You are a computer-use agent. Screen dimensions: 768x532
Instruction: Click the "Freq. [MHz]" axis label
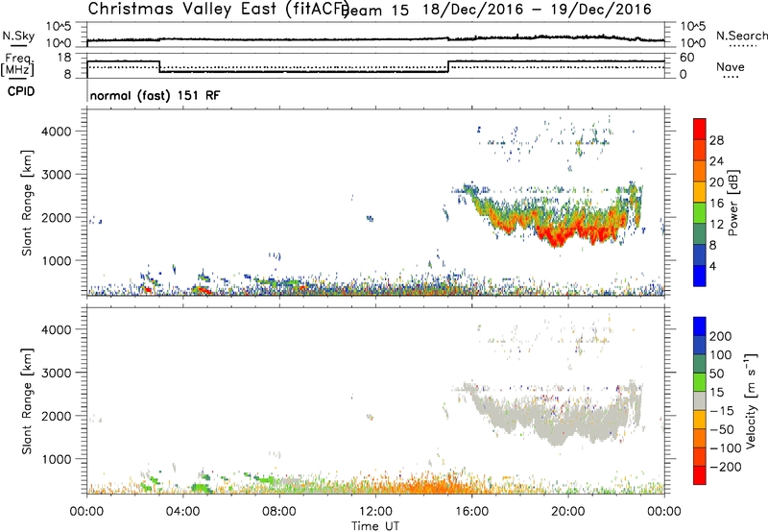click(17, 64)
